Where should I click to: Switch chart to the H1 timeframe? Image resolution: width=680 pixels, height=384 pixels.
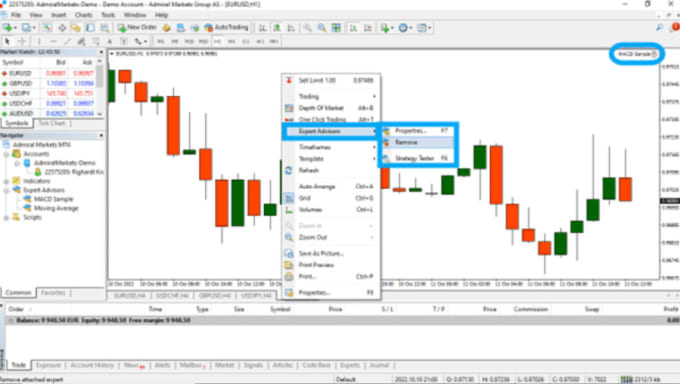[217, 41]
